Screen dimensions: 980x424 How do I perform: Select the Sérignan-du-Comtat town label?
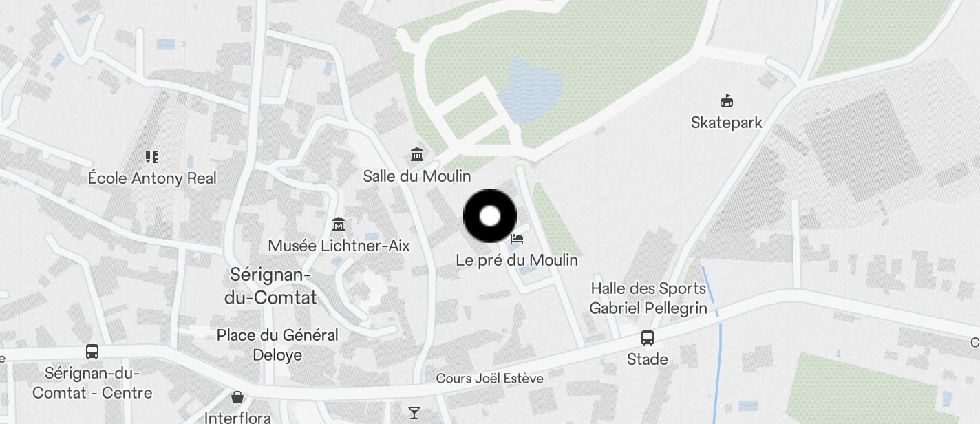(270, 286)
